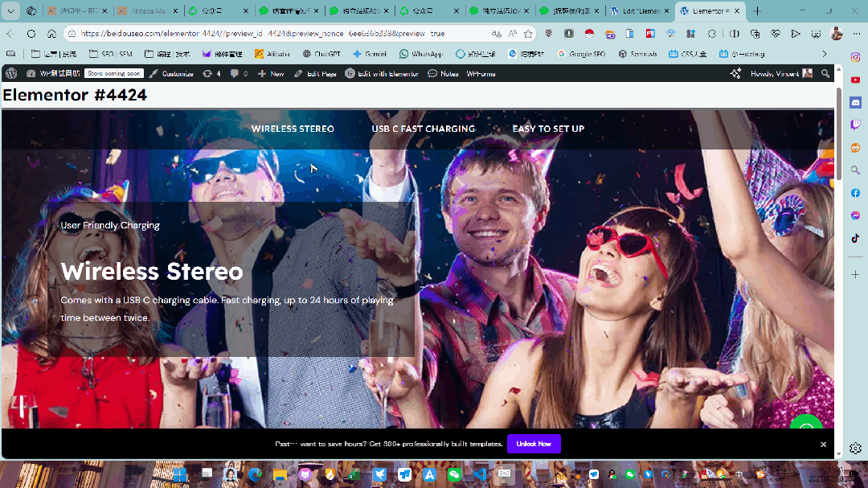The height and width of the screenshot is (488, 868).
Task: Dismiss the templates promo banner
Action: point(823,445)
